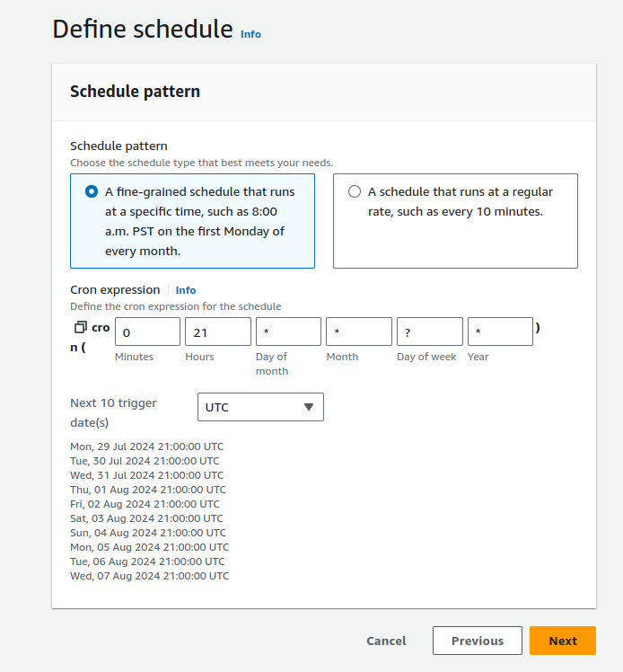Open the UTC time zone dropdown
Viewport: 623px width, 672px height.
[x=260, y=407]
